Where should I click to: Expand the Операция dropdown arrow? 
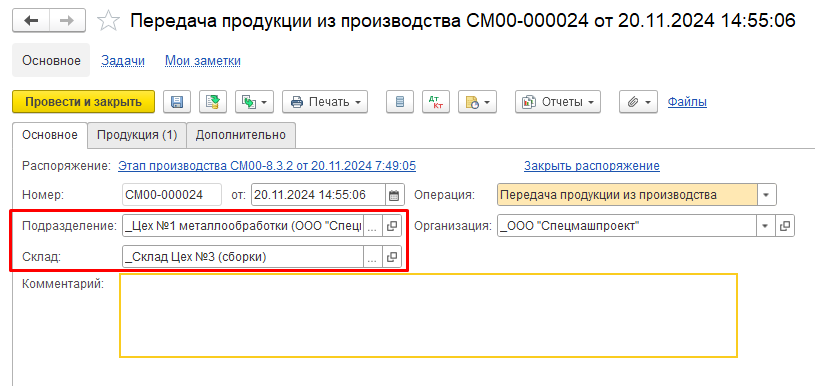(x=766, y=195)
